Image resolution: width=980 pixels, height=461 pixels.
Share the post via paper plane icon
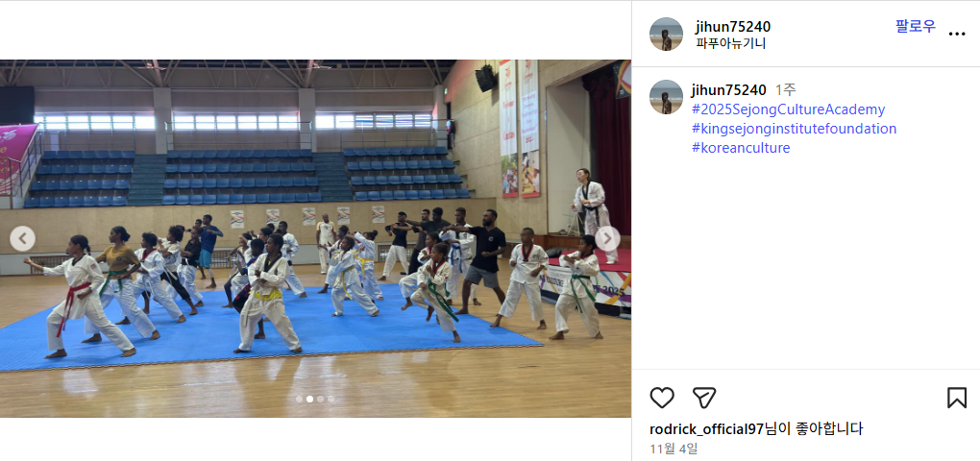[x=703, y=398]
